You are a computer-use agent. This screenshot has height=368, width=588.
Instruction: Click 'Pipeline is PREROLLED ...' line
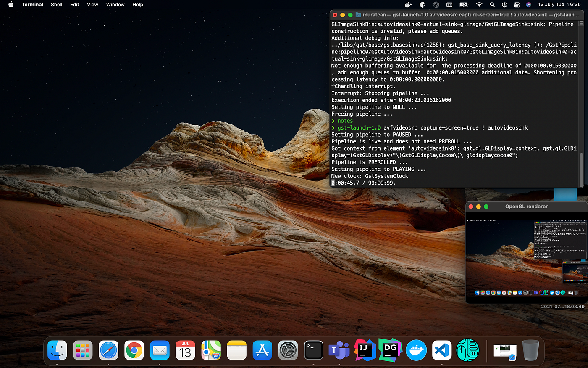click(370, 162)
